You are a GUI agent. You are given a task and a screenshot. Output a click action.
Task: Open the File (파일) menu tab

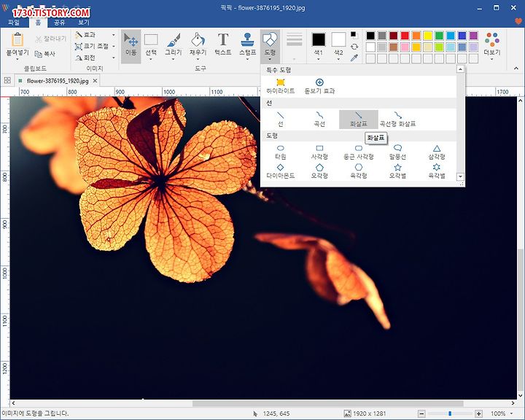coord(14,22)
